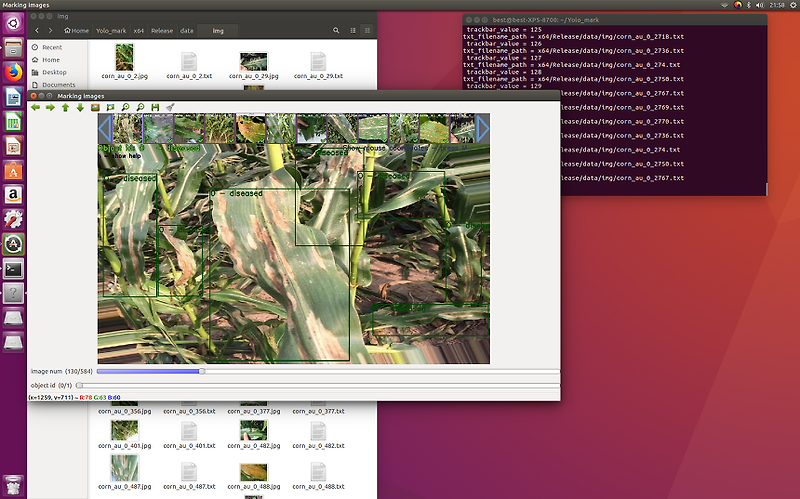
Task: Select the corn_au_0_2.jpg file
Action: click(124, 62)
